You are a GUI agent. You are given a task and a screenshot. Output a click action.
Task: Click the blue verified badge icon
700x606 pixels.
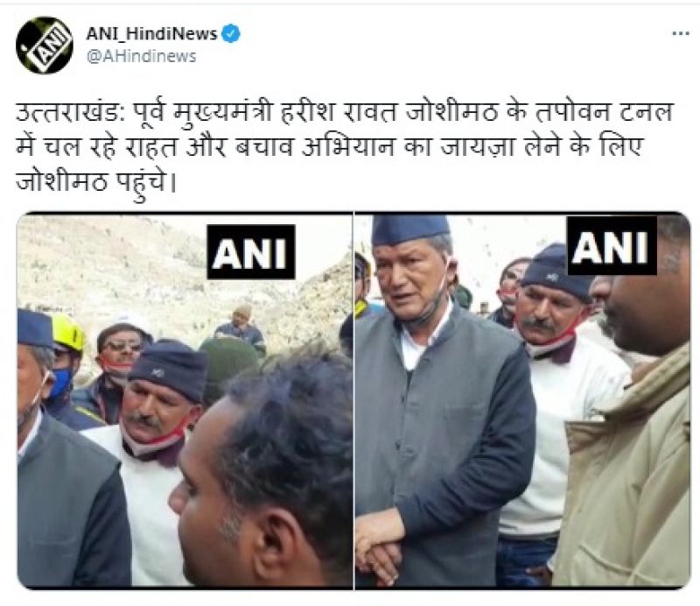(x=231, y=34)
